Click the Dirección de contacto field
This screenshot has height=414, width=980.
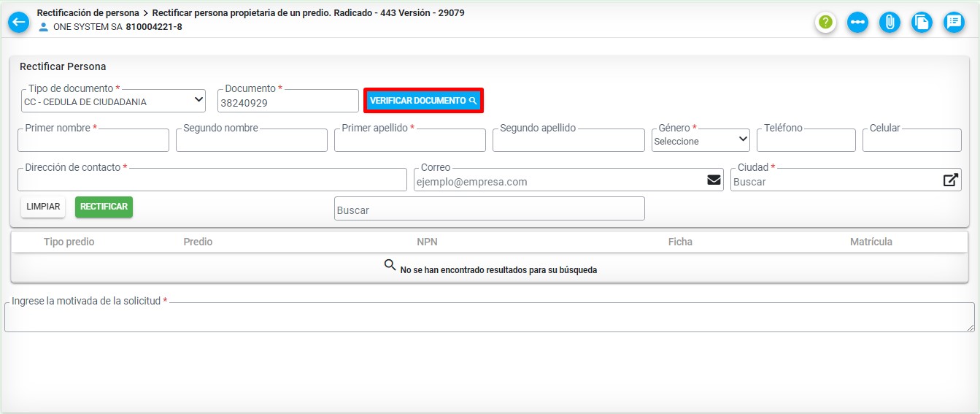click(x=212, y=181)
